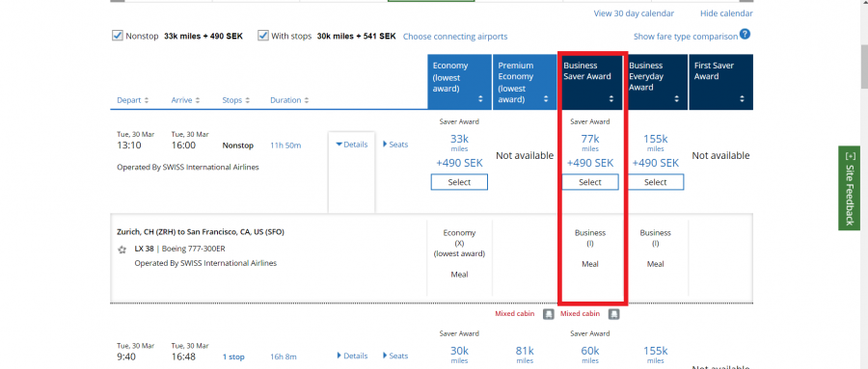
Task: Click the fare comparison help question icon
Action: coord(746,35)
